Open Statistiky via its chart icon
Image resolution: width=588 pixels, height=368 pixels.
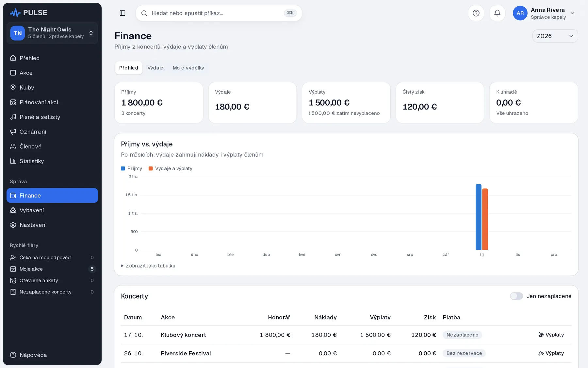coord(13,161)
